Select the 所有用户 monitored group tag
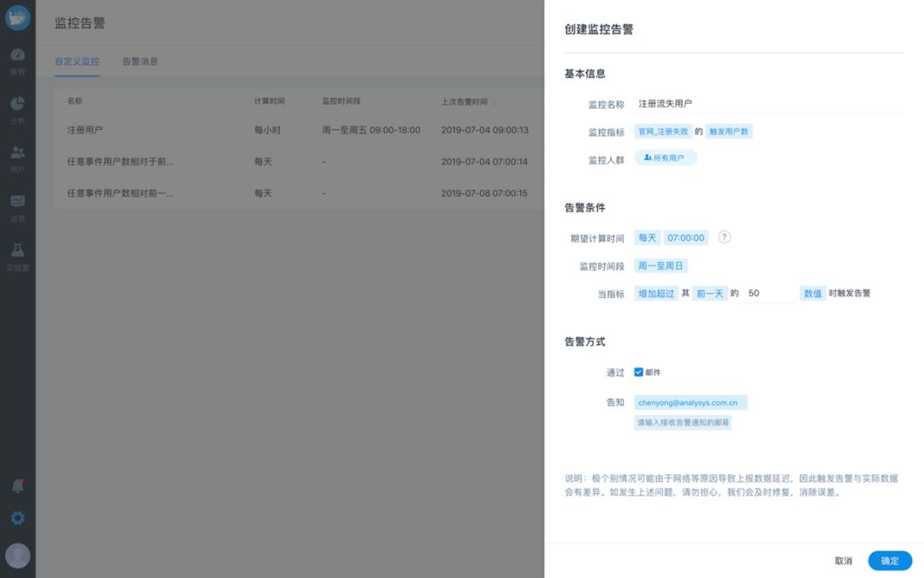924x578 pixels. pos(666,158)
